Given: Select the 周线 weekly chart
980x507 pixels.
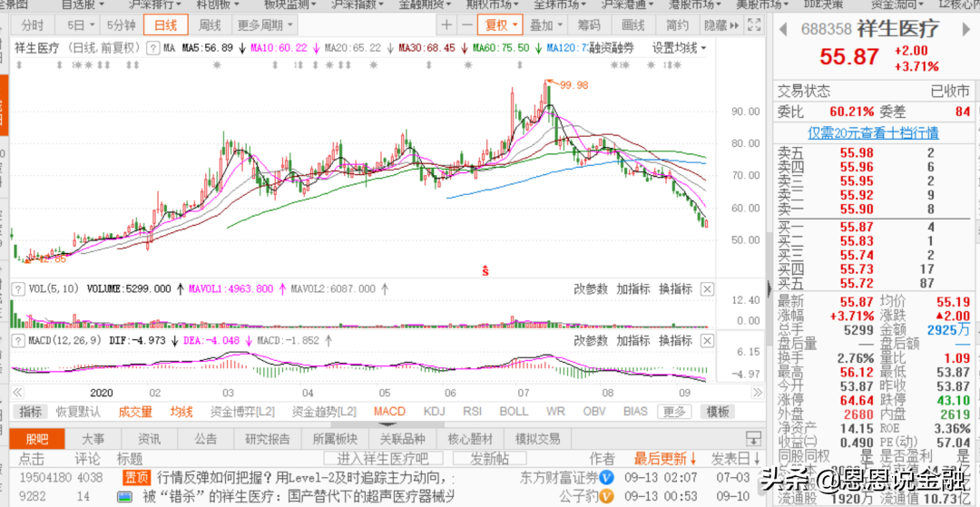Looking at the screenshot, I should coord(210,25).
